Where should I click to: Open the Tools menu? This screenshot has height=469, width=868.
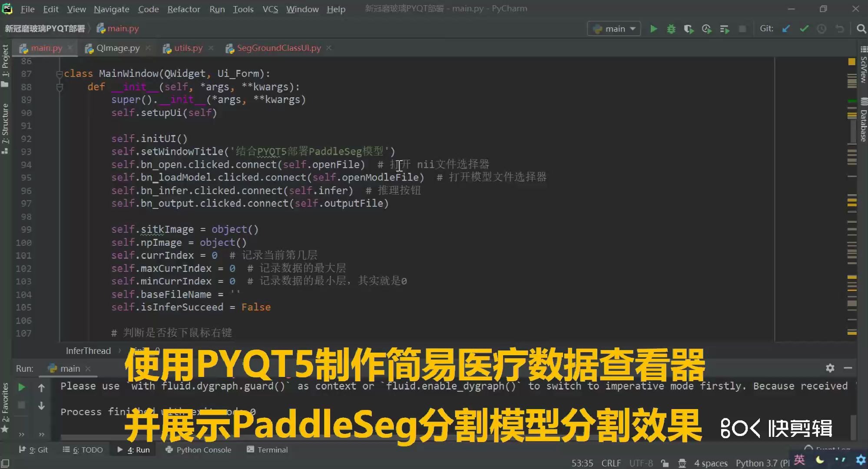(243, 9)
